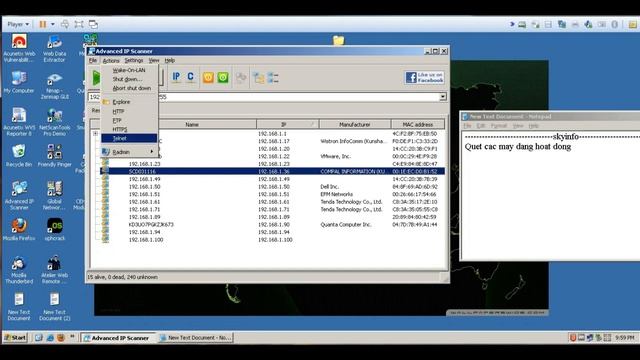This screenshot has width=640, height=360.
Task: Click VMware Unity mode icon
Action: (x=93, y=24)
